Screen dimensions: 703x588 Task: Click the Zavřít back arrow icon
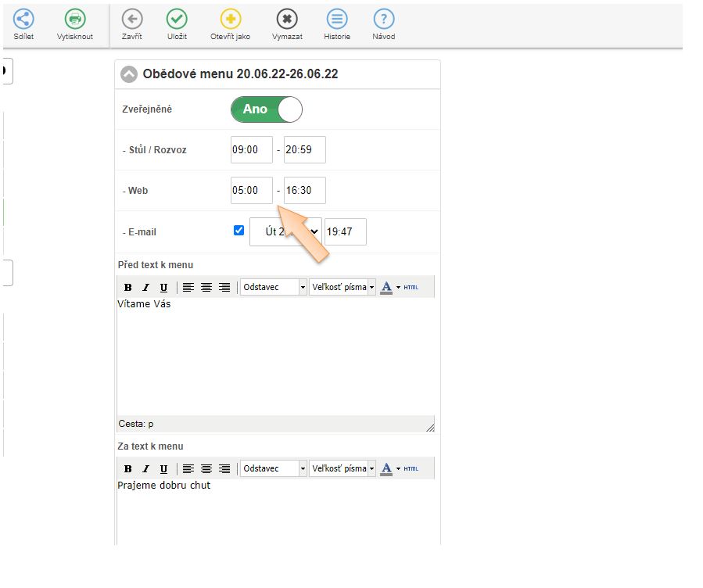pos(132,20)
